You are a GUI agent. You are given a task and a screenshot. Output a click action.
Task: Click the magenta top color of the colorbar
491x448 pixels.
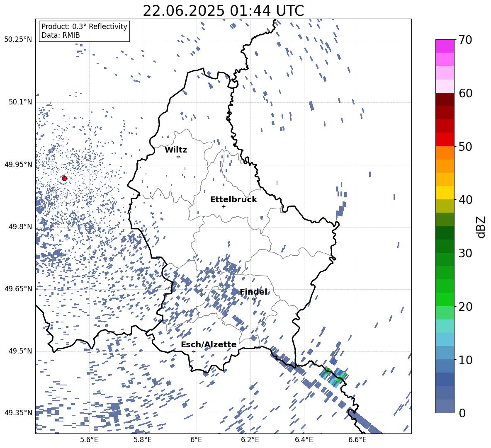coord(445,46)
